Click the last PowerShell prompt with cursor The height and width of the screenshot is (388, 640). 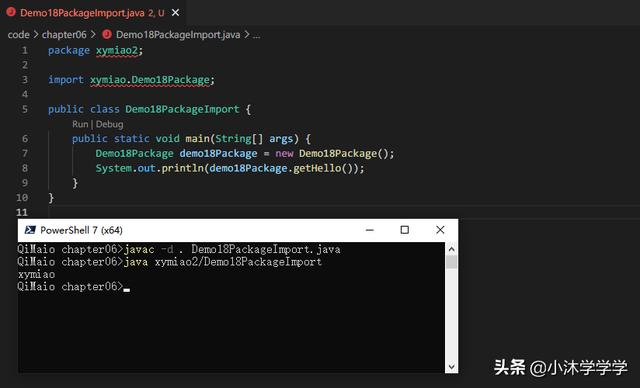(73, 287)
